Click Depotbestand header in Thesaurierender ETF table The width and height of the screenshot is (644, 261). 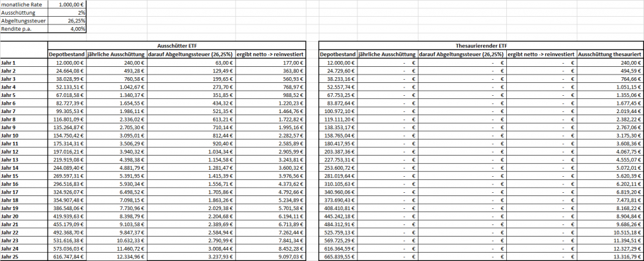tap(338, 54)
